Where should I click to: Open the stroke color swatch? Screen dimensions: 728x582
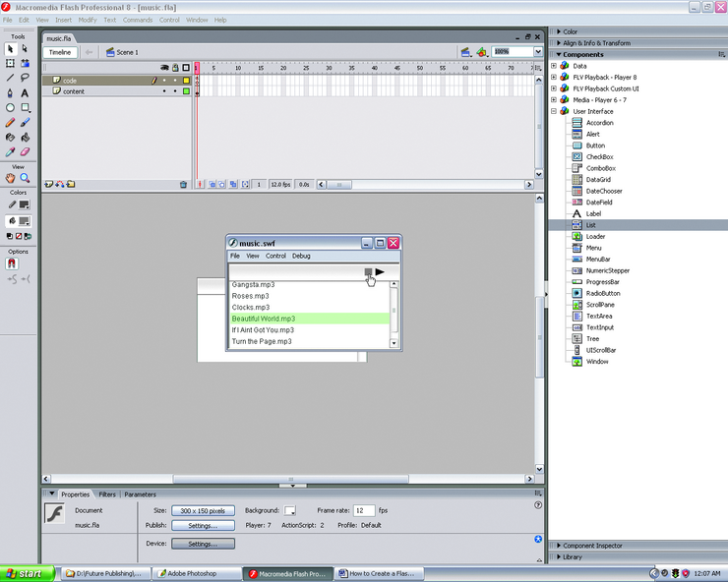[x=25, y=204]
